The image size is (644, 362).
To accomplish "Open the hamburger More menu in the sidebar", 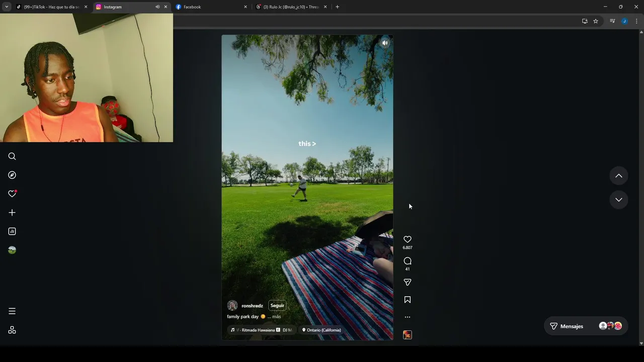I will [12, 311].
